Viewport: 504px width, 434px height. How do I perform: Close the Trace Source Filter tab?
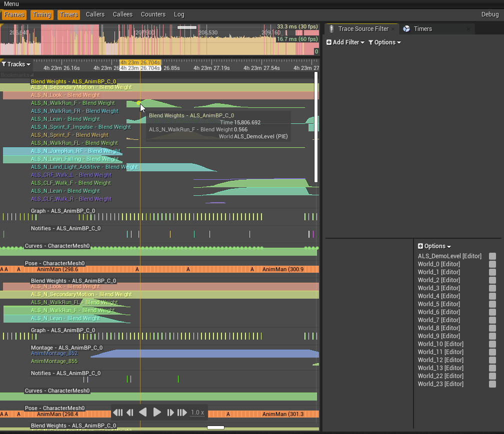tap(393, 29)
